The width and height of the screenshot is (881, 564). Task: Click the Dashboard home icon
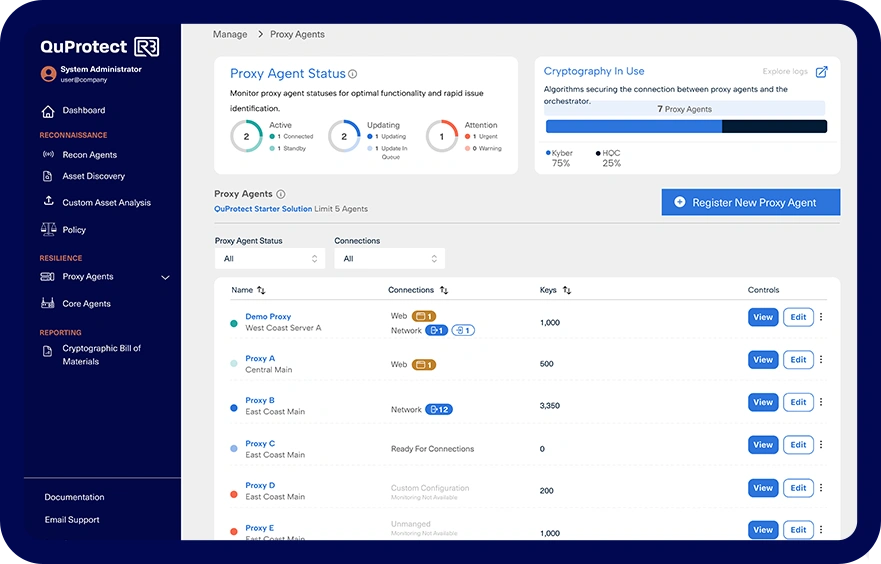coord(48,111)
